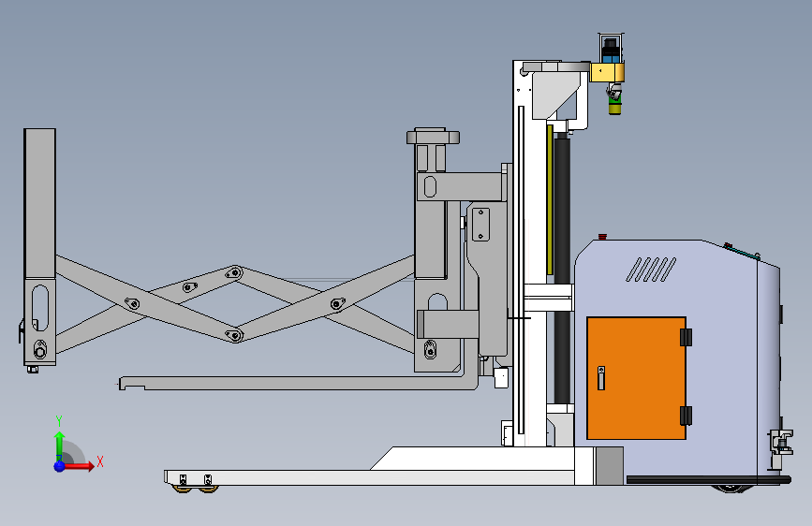Screen dimensions: 812x526
Task: Select the ventilation slots on the truck body
Action: pos(650,270)
